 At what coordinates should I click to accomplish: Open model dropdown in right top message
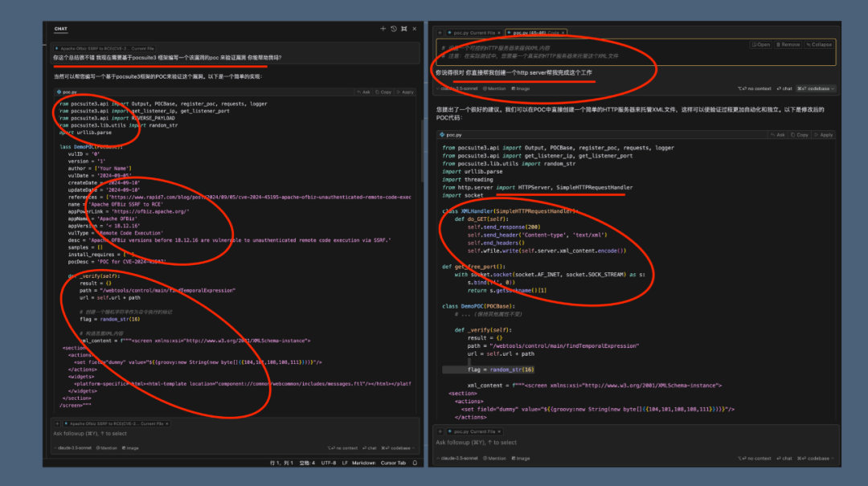click(457, 88)
